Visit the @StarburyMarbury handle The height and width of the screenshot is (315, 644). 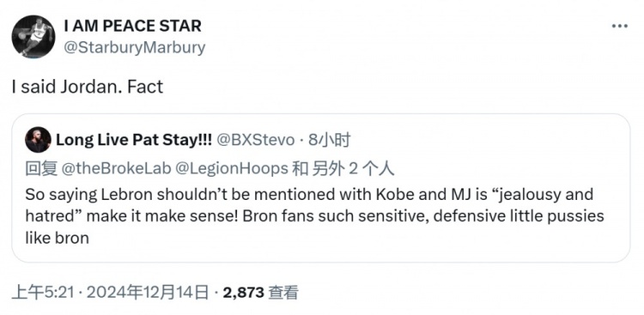tap(135, 48)
